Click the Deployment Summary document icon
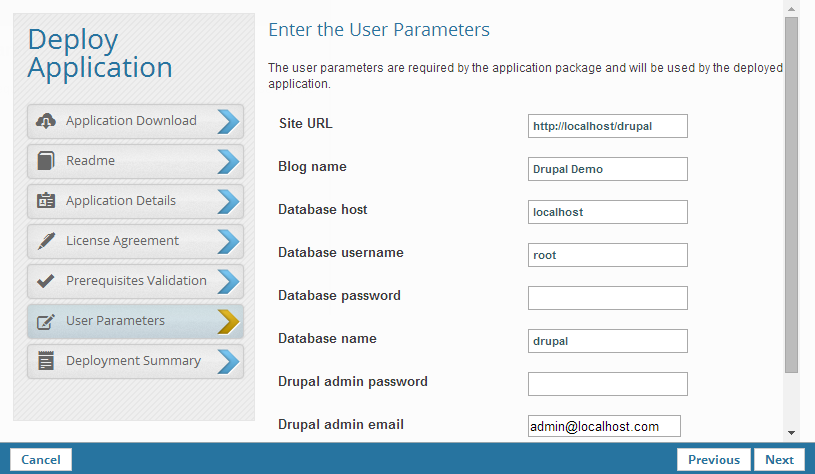The image size is (815, 474). [x=45, y=361]
